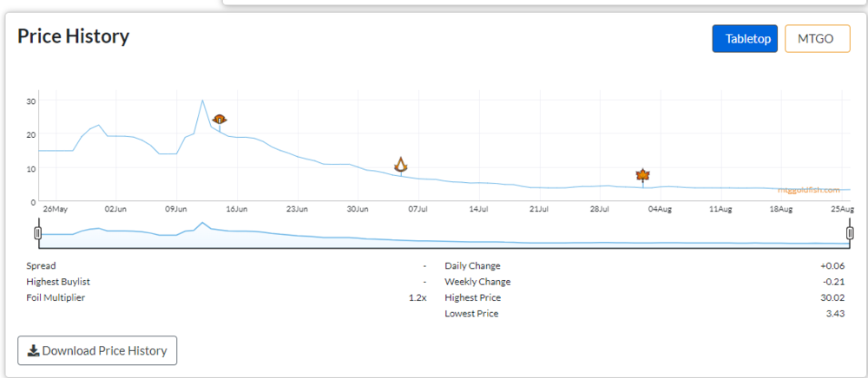Switch to MTGO price view
The width and height of the screenshot is (868, 378).
(x=817, y=39)
